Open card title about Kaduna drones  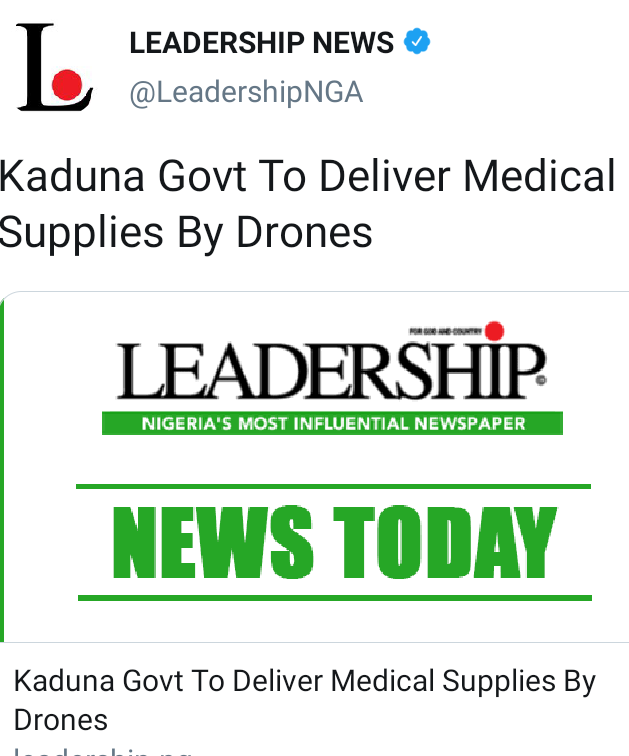[305, 700]
